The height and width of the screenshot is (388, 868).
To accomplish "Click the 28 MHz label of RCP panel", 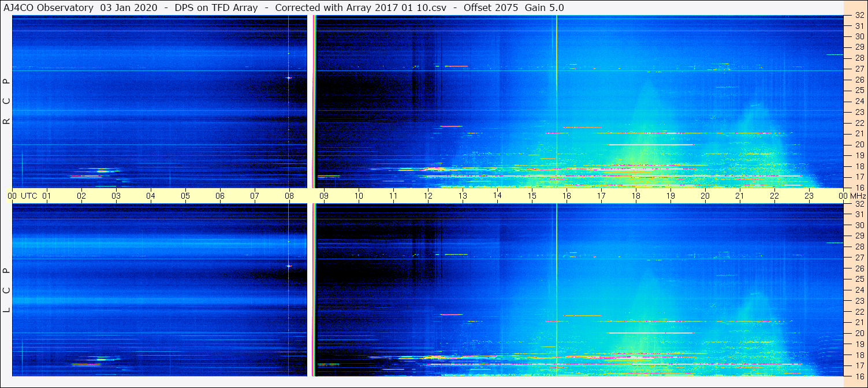I will click(859, 58).
